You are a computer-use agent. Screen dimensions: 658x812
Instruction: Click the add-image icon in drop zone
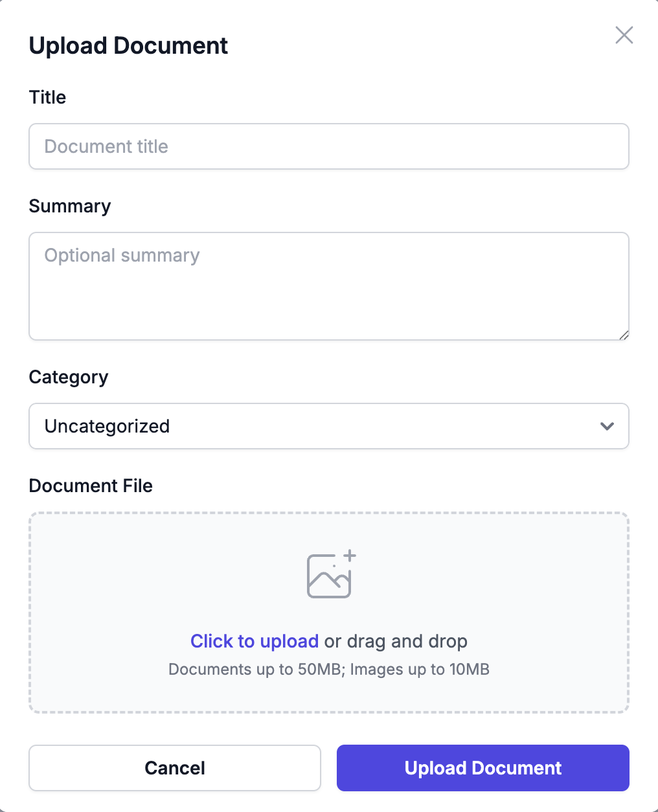[x=331, y=574]
